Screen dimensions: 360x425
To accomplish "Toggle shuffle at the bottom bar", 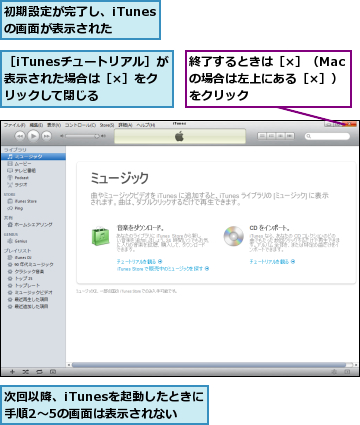I will click(26, 372).
